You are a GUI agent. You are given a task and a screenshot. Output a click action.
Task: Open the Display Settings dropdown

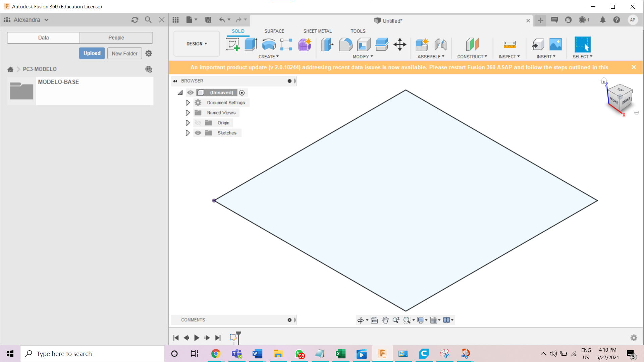click(x=422, y=320)
